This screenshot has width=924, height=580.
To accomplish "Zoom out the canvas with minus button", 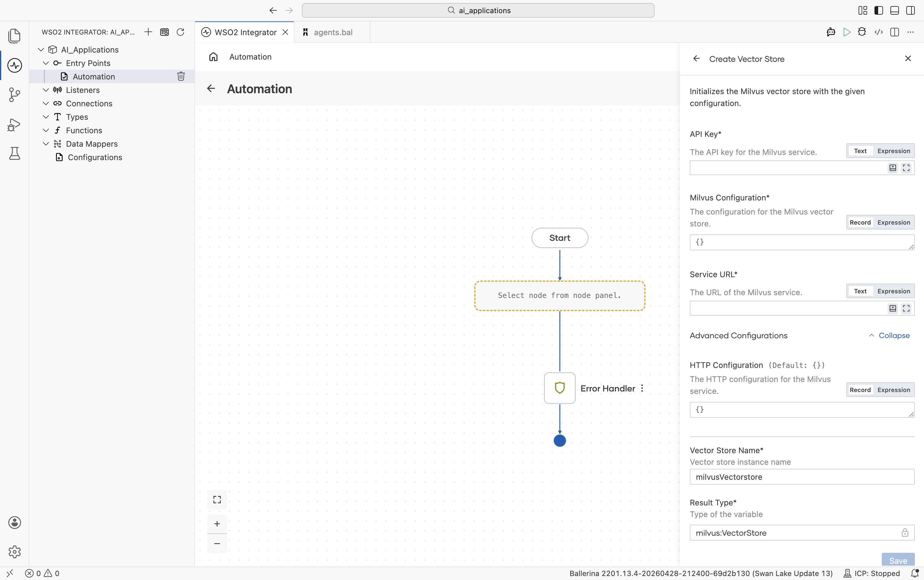I will pyautogui.click(x=217, y=544).
